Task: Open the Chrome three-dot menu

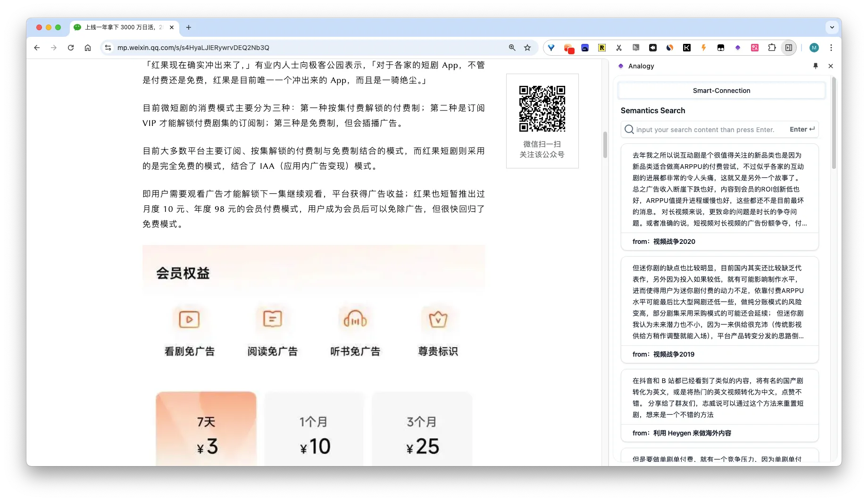Action: coord(831,48)
